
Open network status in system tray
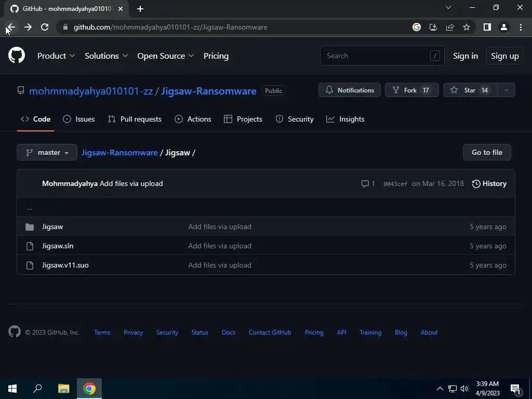453,389
